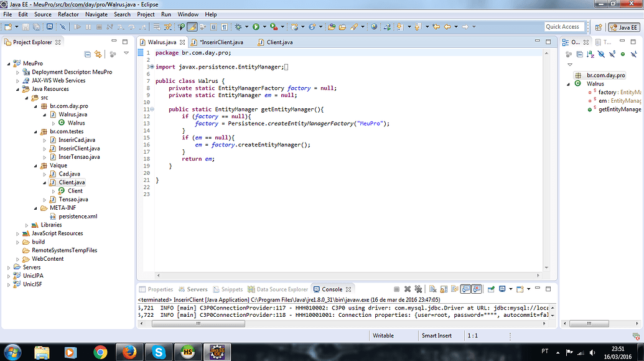Click Remove All Terminated Launches in Console
This screenshot has width=644, height=361.
(x=419, y=289)
